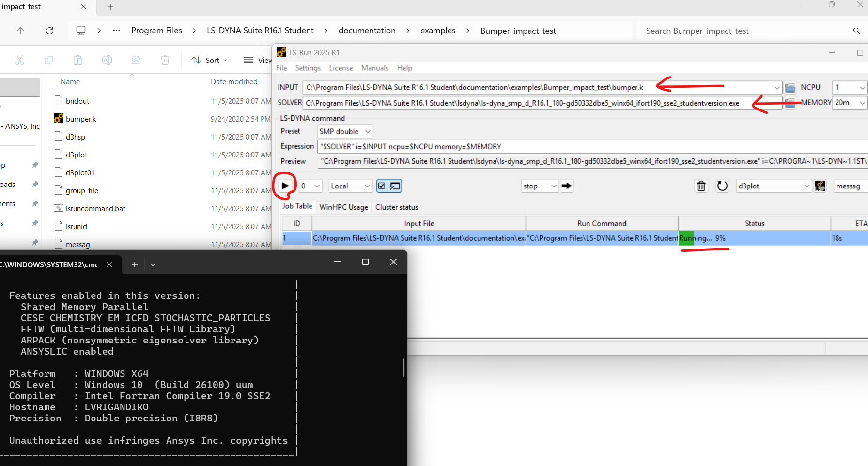The image size is (868, 466).
Task: Click the Rename icon in File Explorer
Action: (107, 60)
